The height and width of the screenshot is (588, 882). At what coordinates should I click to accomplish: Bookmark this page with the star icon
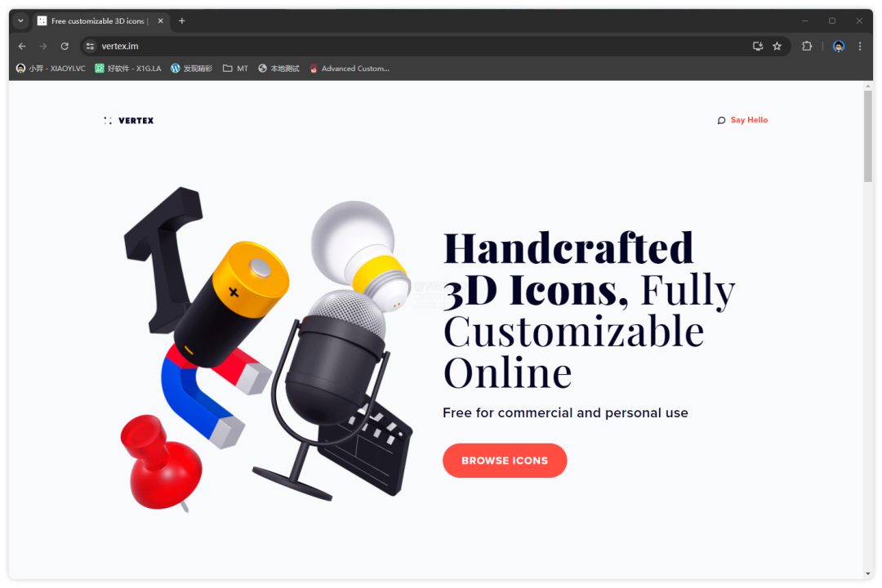777,46
